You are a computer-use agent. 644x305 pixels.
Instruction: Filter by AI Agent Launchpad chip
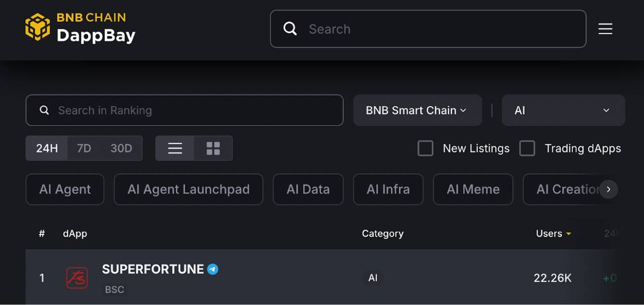[188, 189]
